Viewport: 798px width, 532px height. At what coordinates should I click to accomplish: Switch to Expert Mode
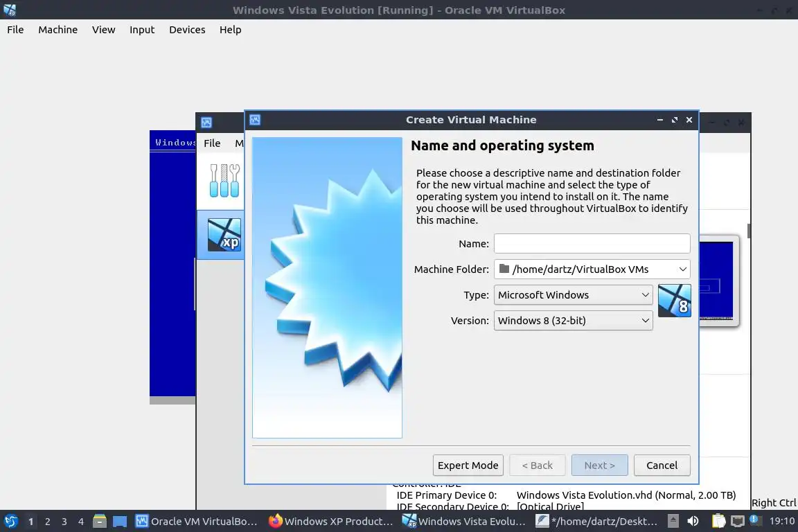pos(468,465)
